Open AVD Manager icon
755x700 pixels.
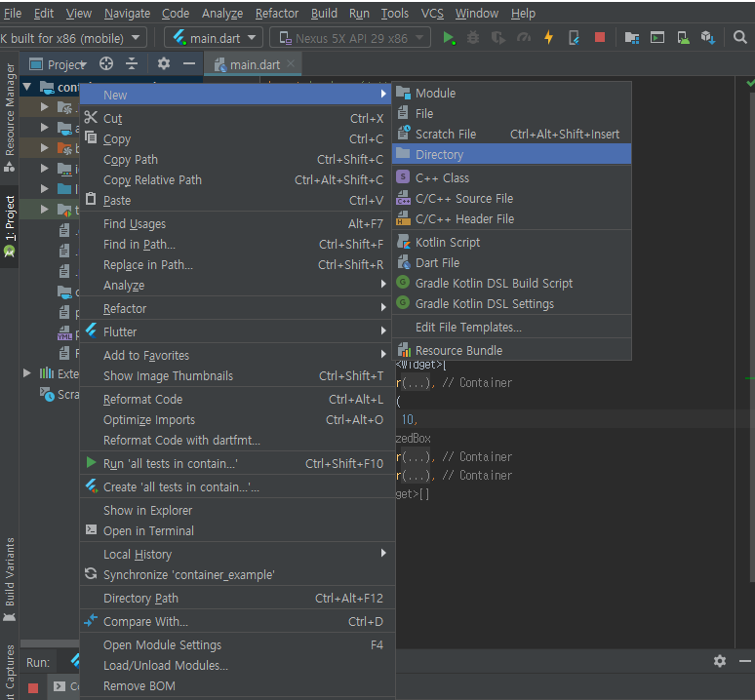point(683,37)
